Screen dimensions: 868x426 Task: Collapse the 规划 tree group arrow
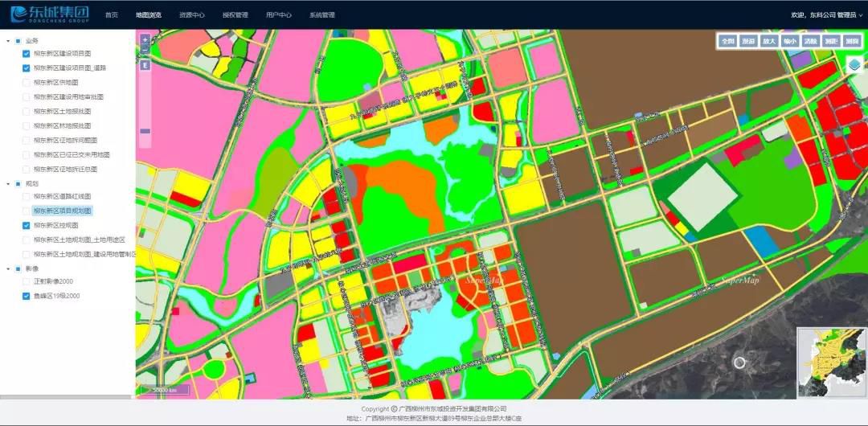7,183
